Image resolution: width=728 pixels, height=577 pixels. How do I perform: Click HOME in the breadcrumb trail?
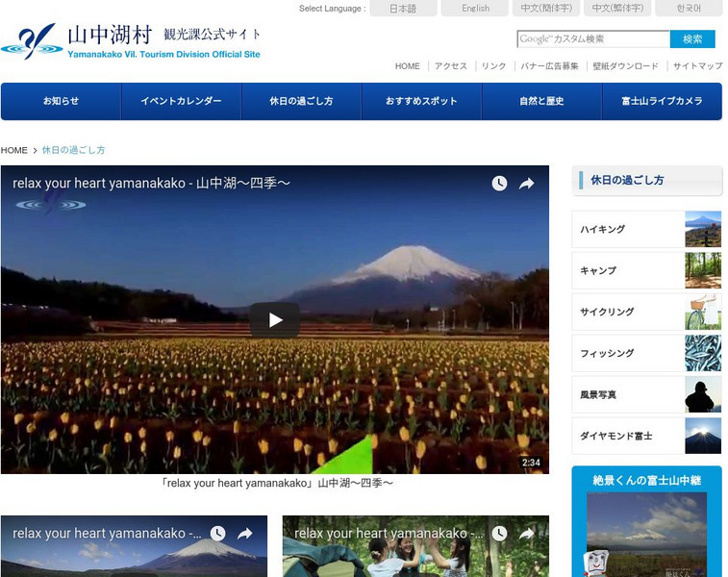tap(13, 150)
